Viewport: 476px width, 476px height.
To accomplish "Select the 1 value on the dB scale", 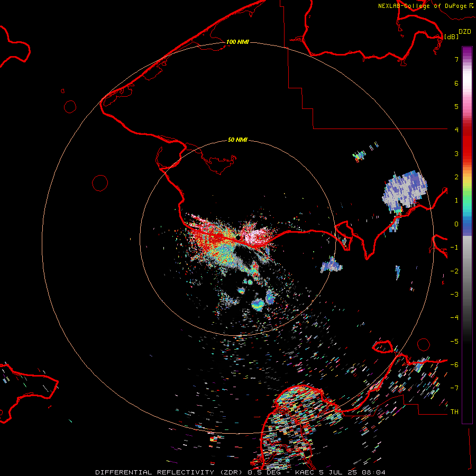I will coord(456,200).
